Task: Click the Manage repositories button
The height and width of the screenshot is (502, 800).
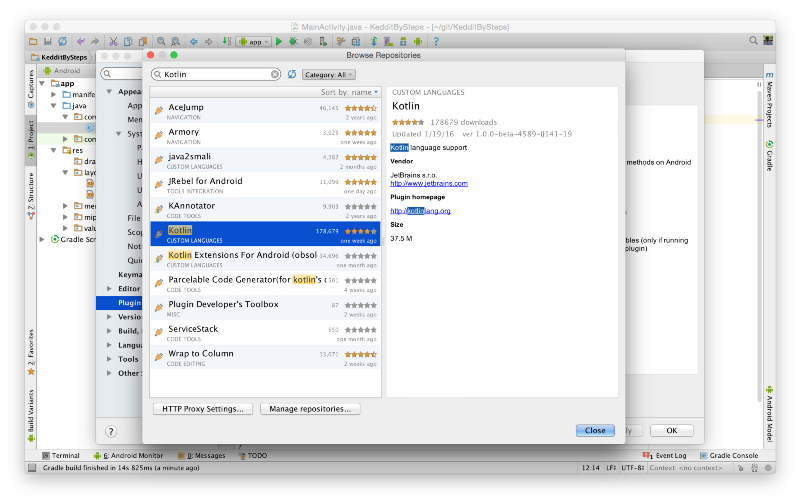Action: [310, 409]
